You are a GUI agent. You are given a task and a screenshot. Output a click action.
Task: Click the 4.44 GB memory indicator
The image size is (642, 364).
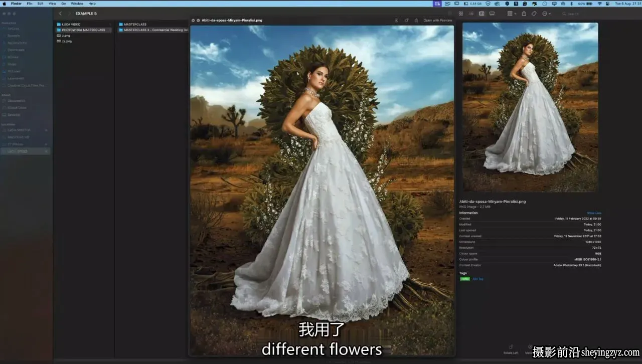472,4
